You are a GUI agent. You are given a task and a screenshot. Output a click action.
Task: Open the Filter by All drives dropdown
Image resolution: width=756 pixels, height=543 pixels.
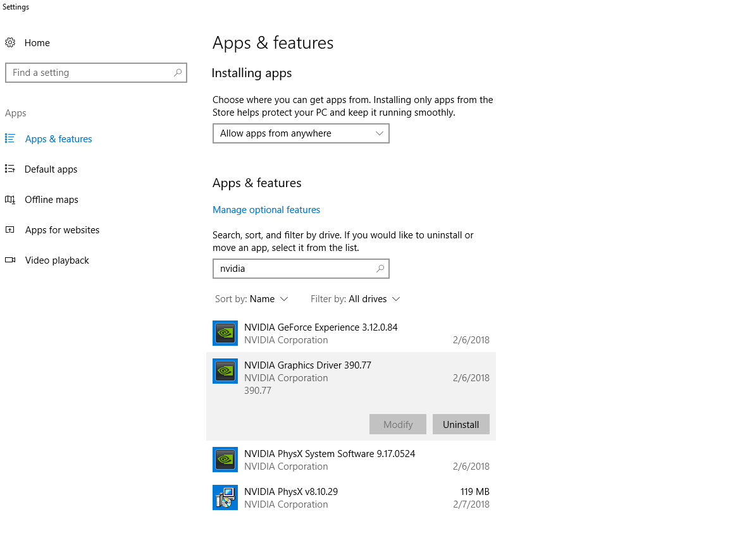pyautogui.click(x=356, y=299)
